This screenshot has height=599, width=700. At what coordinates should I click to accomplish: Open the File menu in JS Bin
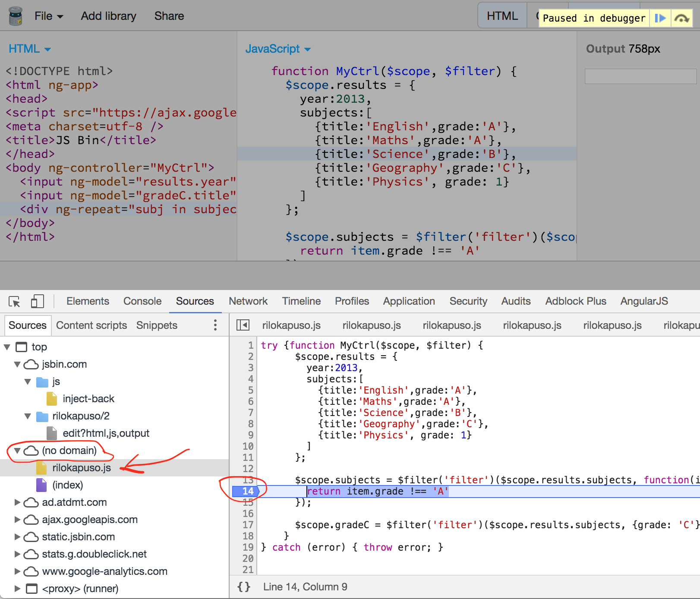49,16
